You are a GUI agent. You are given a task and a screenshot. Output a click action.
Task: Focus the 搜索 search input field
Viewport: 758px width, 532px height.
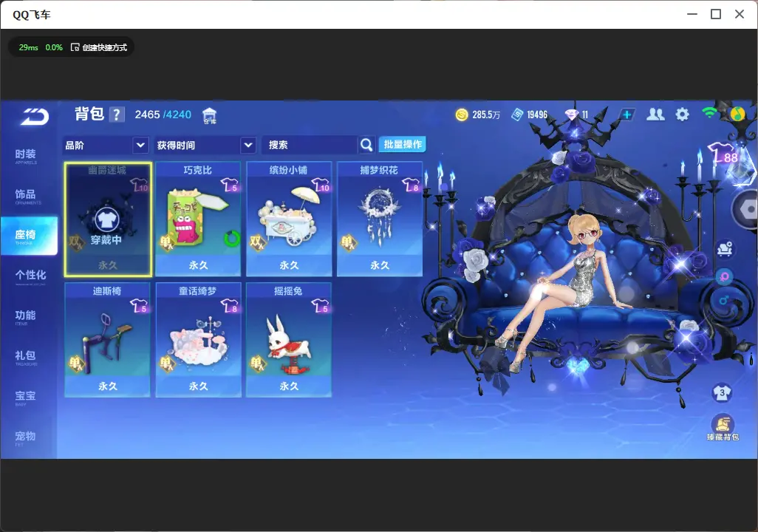pos(310,145)
